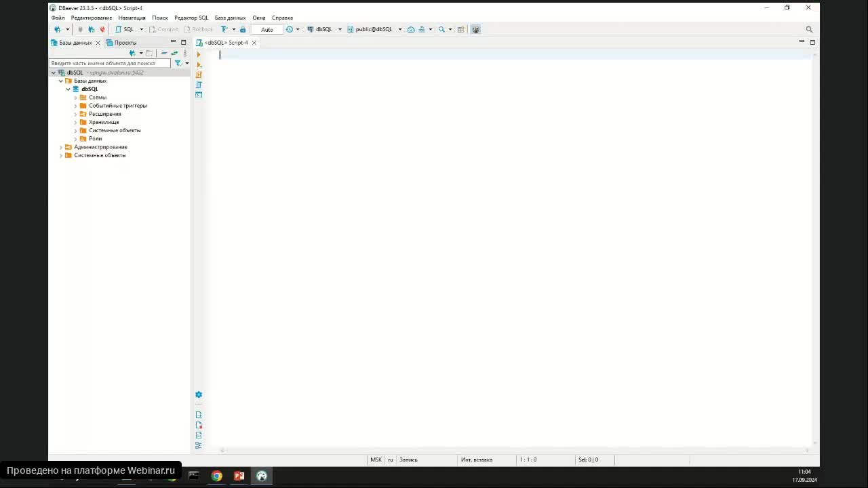Image resolution: width=868 pixels, height=488 pixels.
Task: Click the Commit button
Action: click(163, 29)
